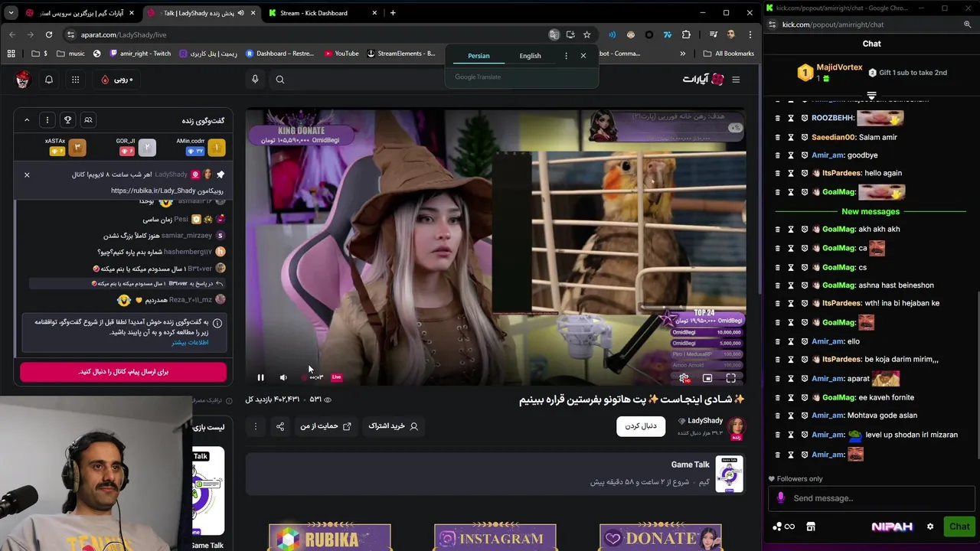Select Persian in Google Translate popup

pos(479,56)
